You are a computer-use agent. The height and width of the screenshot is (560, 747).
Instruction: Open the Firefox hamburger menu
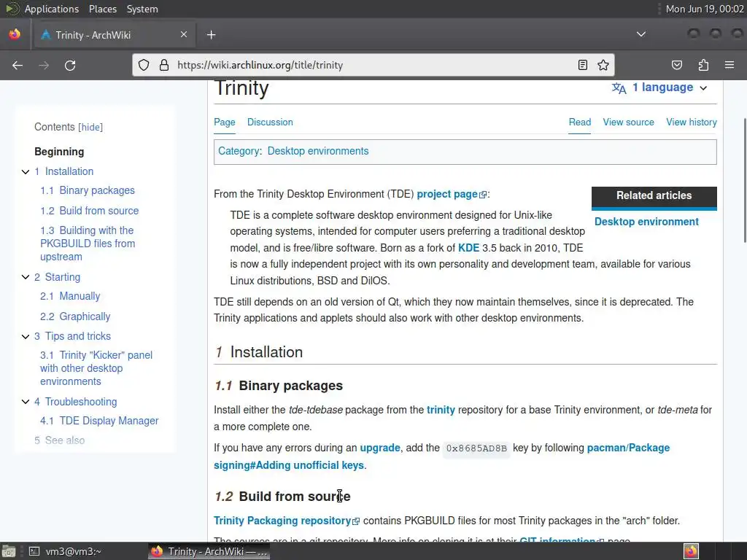click(x=729, y=65)
